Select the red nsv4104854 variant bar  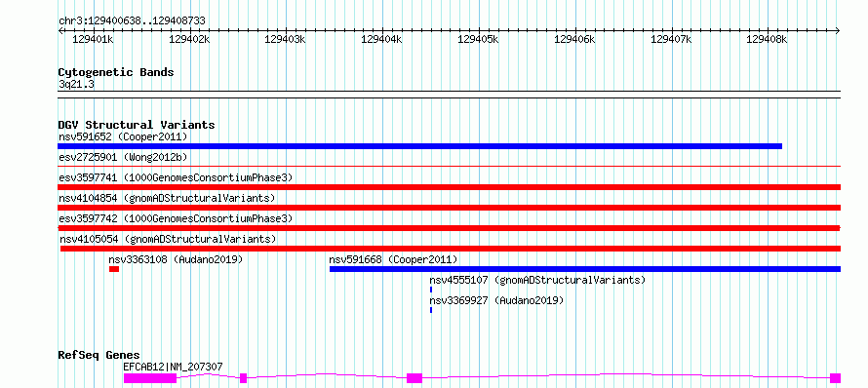pos(450,208)
